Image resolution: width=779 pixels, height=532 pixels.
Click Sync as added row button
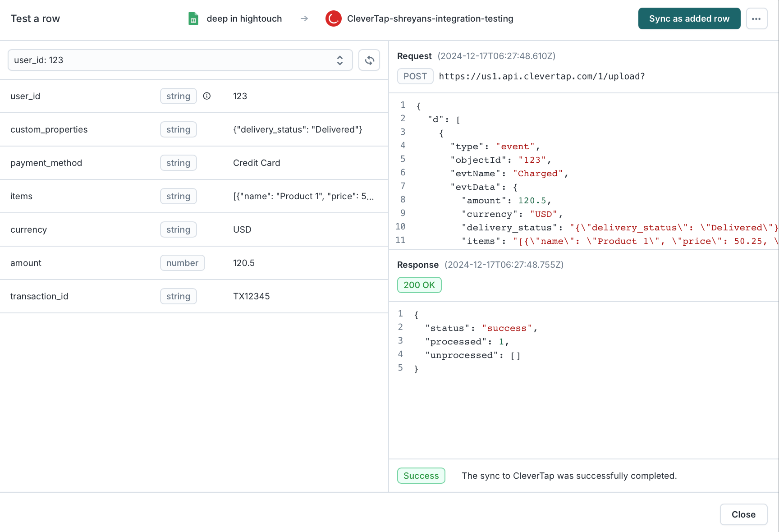pos(689,18)
